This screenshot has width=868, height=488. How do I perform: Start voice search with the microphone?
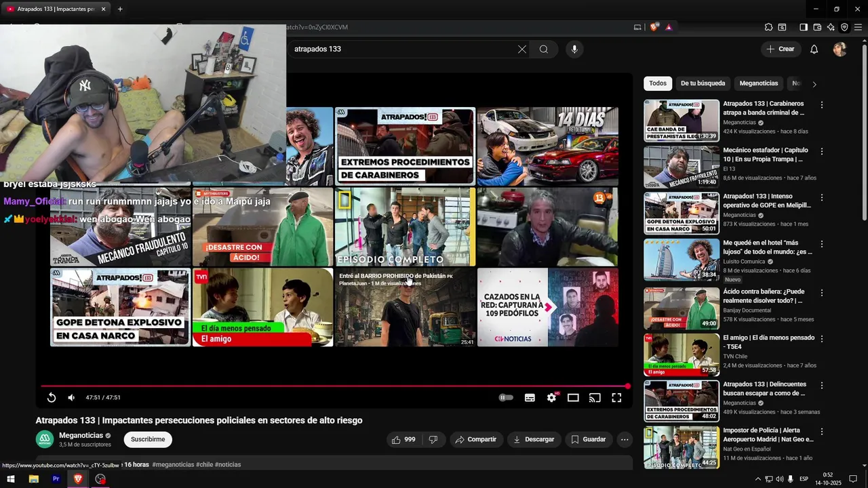(x=574, y=49)
